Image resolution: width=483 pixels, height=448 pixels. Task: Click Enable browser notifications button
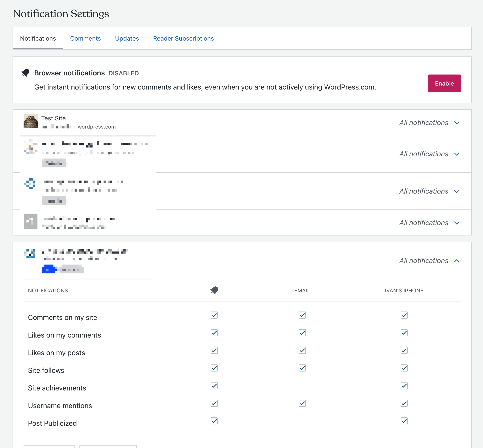[x=444, y=83]
